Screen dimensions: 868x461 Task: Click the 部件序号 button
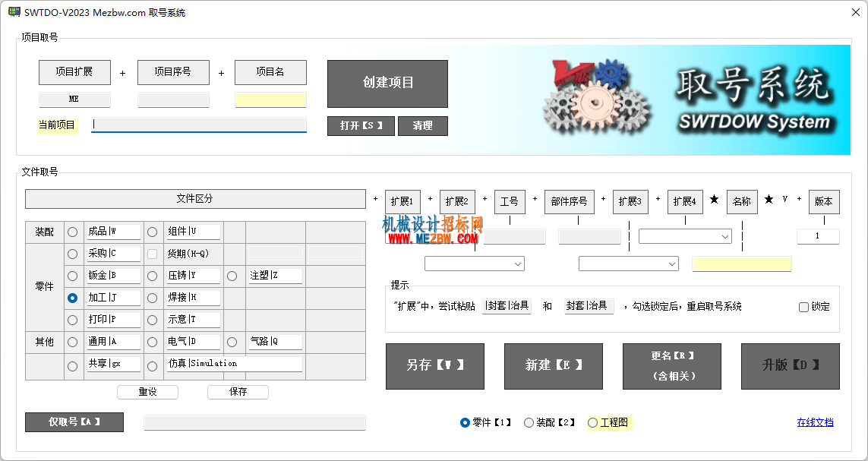tap(569, 201)
